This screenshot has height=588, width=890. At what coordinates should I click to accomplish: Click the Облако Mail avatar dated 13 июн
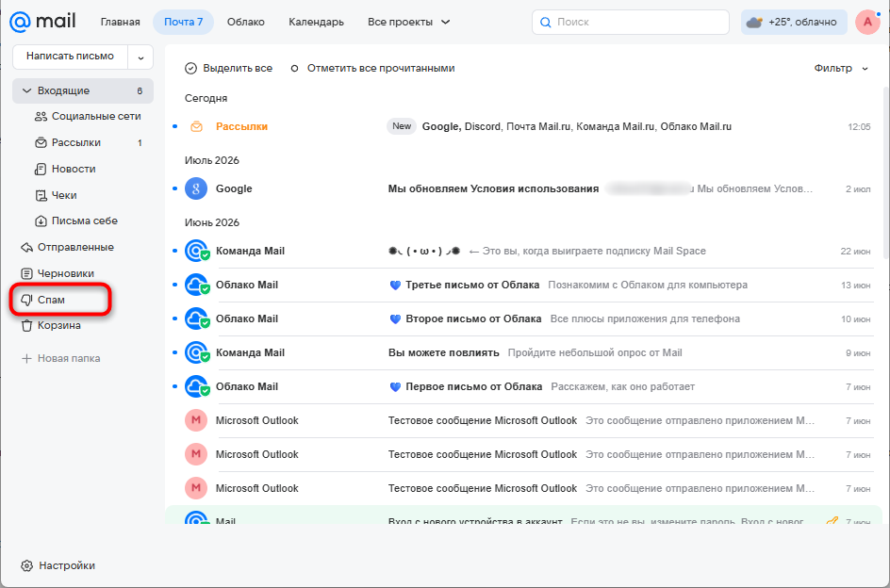coord(197,285)
